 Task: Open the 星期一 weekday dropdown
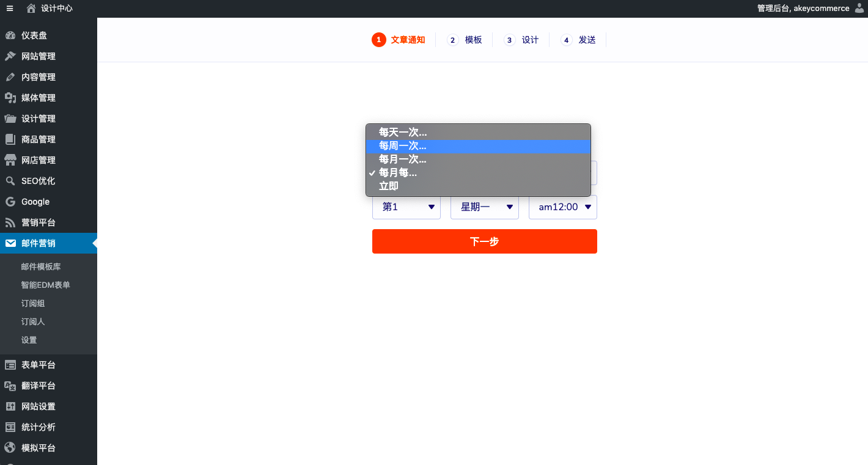coord(485,207)
